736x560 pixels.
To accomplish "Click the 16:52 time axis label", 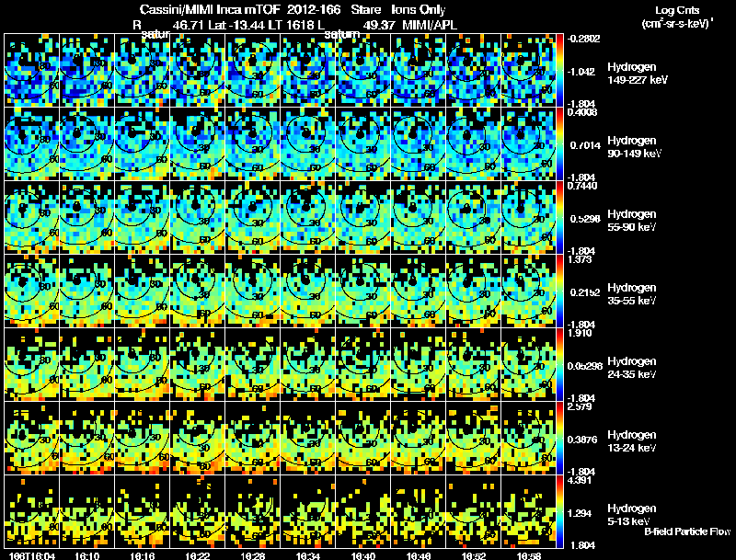I will pyautogui.click(x=474, y=555).
